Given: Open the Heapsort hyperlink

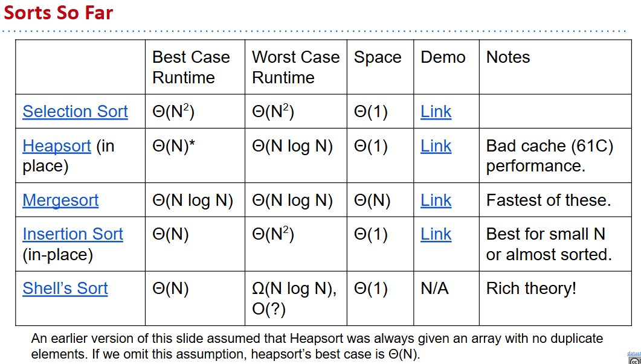Looking at the screenshot, I should [x=56, y=146].
